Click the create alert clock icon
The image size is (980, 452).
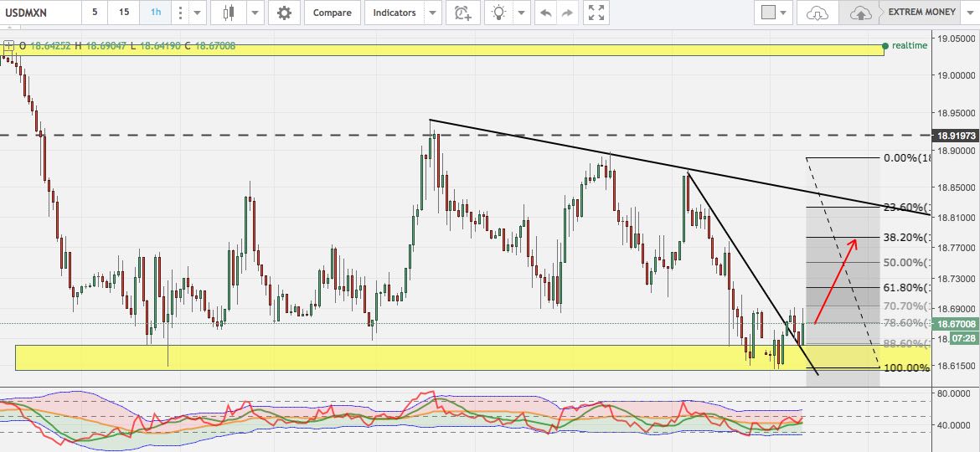[x=462, y=13]
